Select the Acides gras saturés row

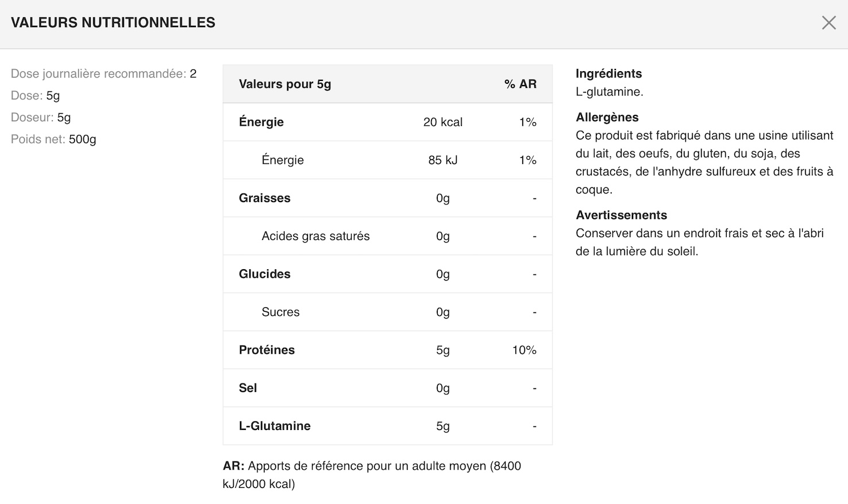point(315,236)
